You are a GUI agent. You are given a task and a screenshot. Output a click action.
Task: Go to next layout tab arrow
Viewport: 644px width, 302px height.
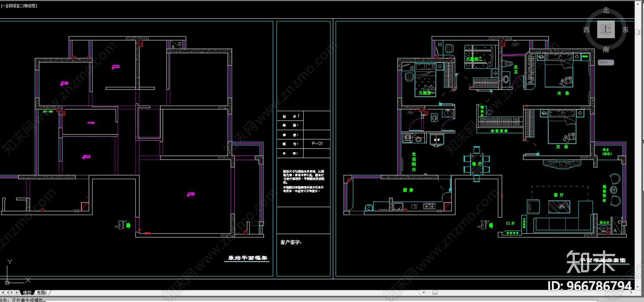pos(12,293)
